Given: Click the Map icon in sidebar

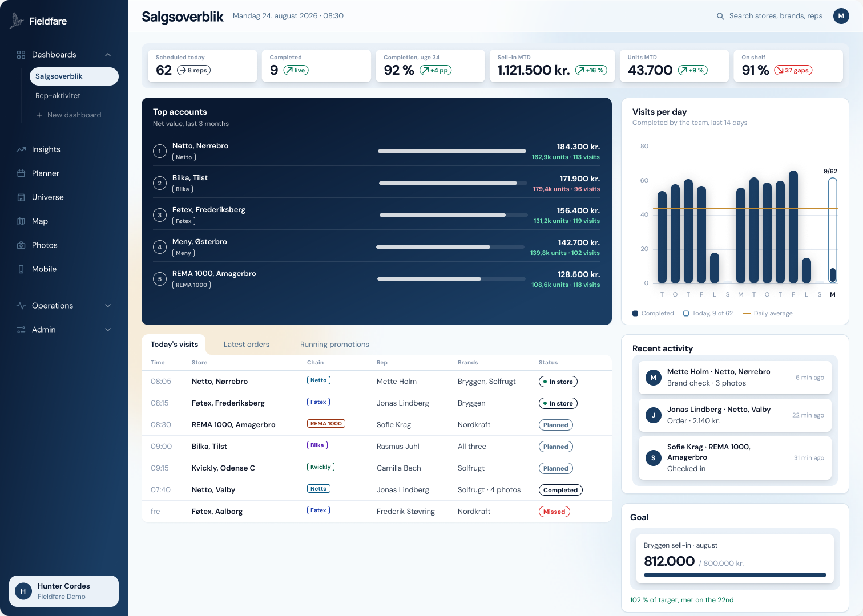Looking at the screenshot, I should 21,221.
